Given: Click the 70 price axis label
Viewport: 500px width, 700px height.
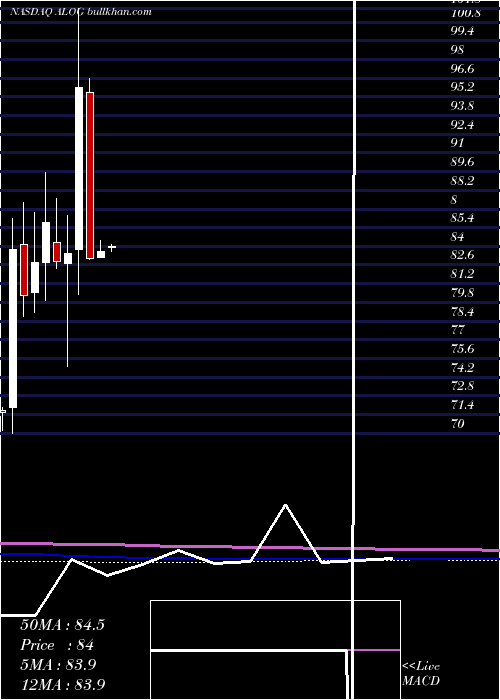Looking at the screenshot, I should pyautogui.click(x=458, y=423).
